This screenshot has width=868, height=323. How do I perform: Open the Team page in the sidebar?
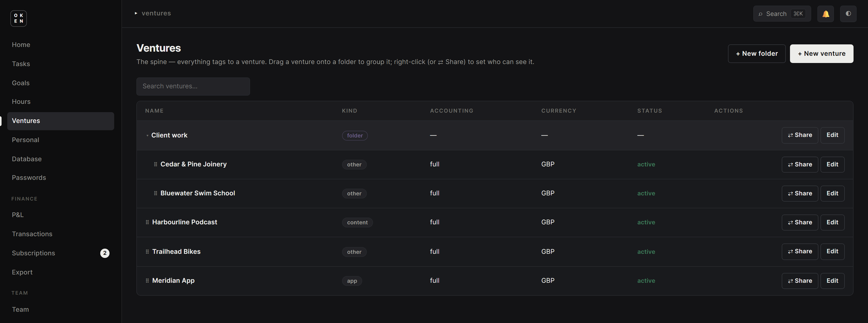[61, 309]
